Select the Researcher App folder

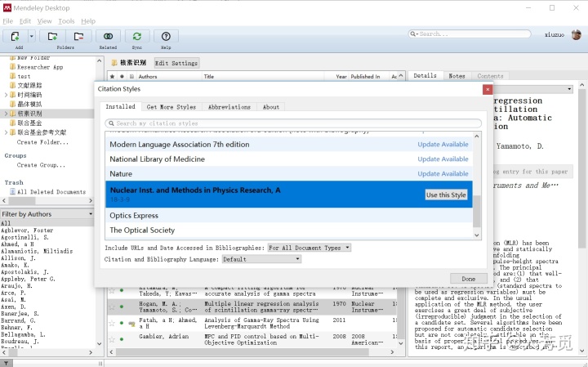[40, 67]
